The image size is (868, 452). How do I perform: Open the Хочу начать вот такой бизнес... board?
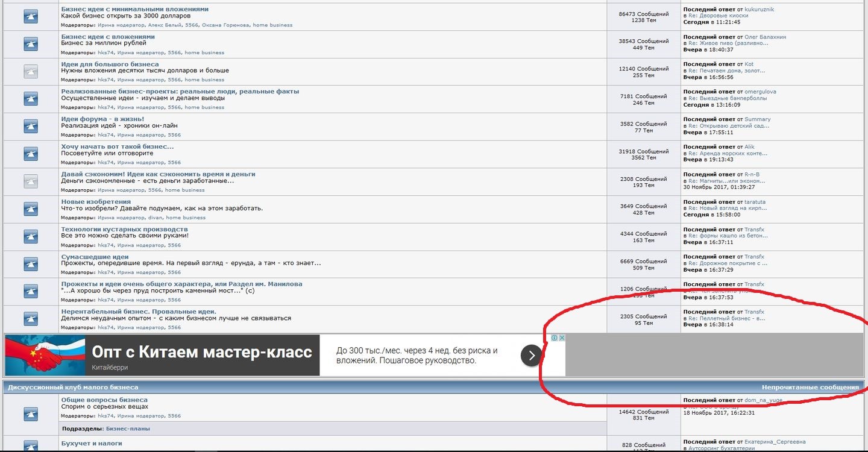click(x=118, y=146)
